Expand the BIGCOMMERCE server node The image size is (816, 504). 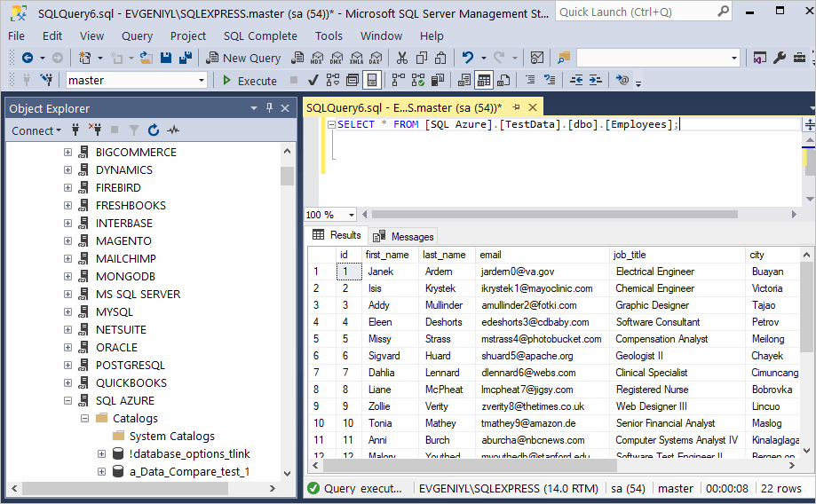67,152
